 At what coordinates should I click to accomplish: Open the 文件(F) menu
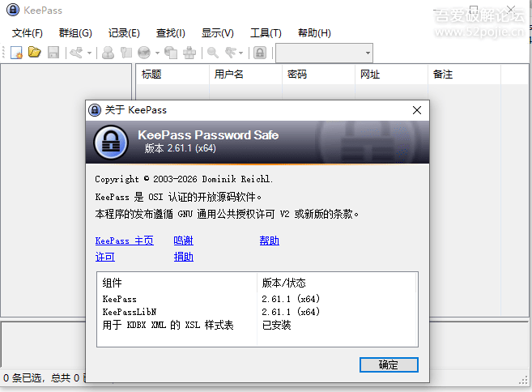[x=28, y=33]
